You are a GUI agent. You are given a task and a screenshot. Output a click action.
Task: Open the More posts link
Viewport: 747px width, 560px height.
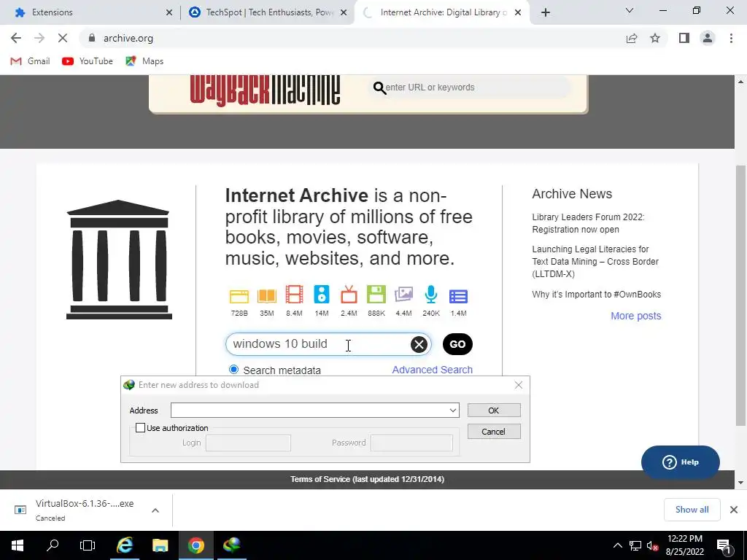[x=636, y=316]
